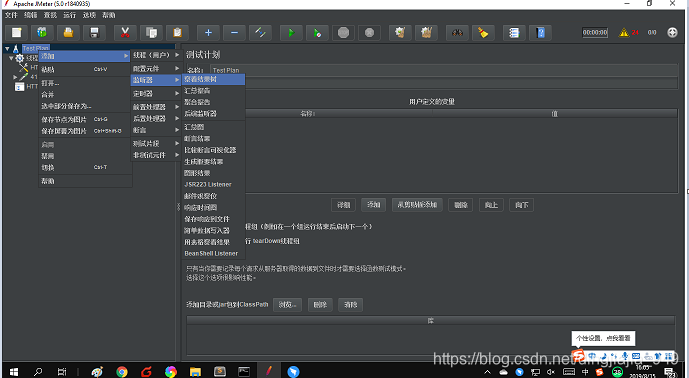This screenshot has height=378, width=689.
Task: Click the Help question mark toolbar icon
Action: tap(540, 33)
